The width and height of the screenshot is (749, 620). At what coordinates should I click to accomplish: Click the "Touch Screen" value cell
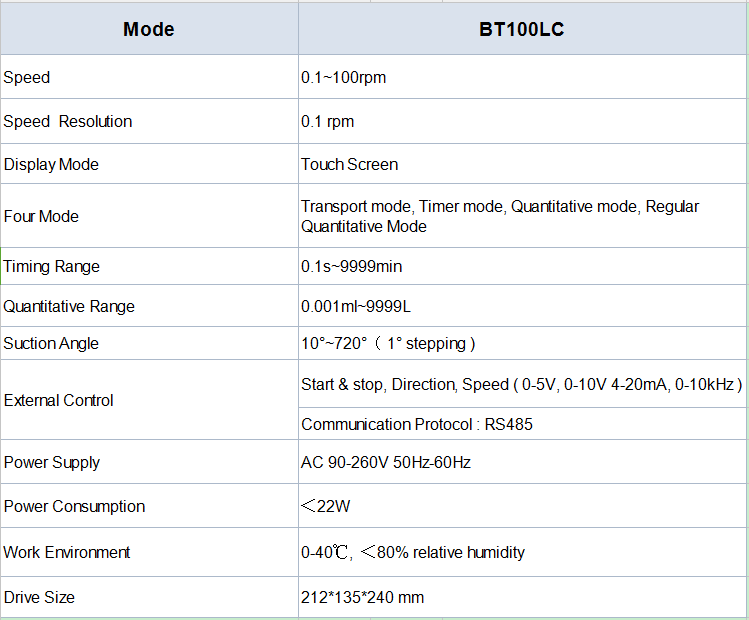click(349, 164)
